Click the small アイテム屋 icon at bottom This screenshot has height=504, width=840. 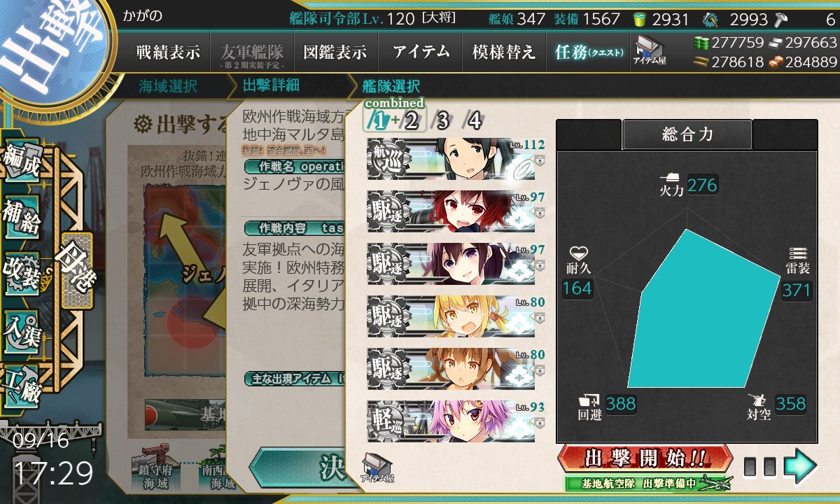click(x=377, y=468)
